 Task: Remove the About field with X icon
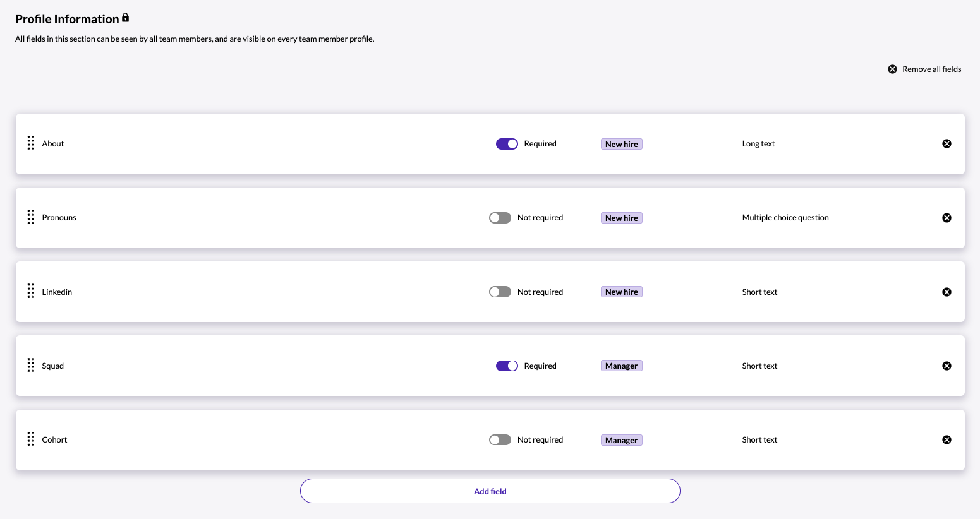tap(947, 144)
